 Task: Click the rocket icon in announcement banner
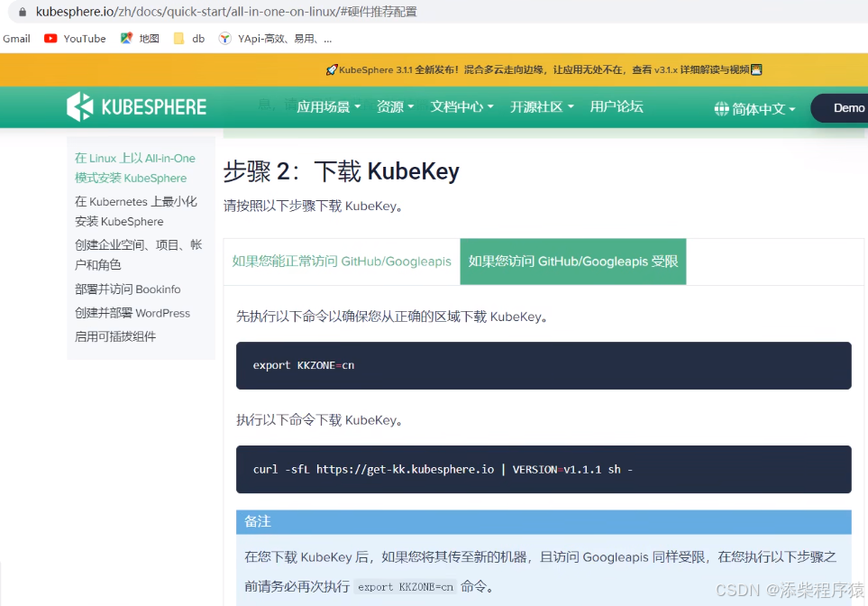click(x=331, y=69)
